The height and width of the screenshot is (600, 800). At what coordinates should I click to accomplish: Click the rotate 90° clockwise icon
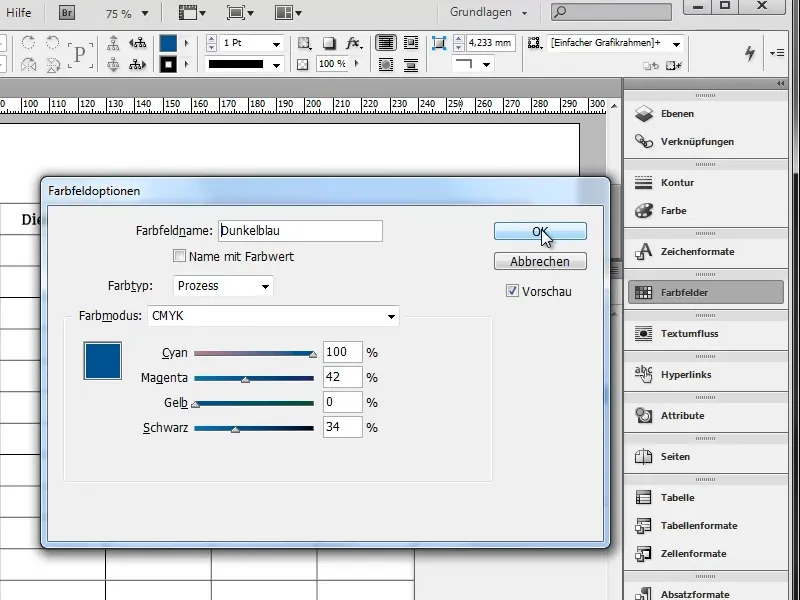pyautogui.click(x=29, y=43)
